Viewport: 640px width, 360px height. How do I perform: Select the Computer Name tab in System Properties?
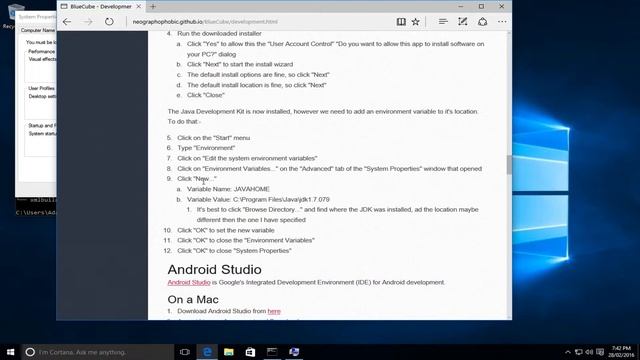coord(38,30)
